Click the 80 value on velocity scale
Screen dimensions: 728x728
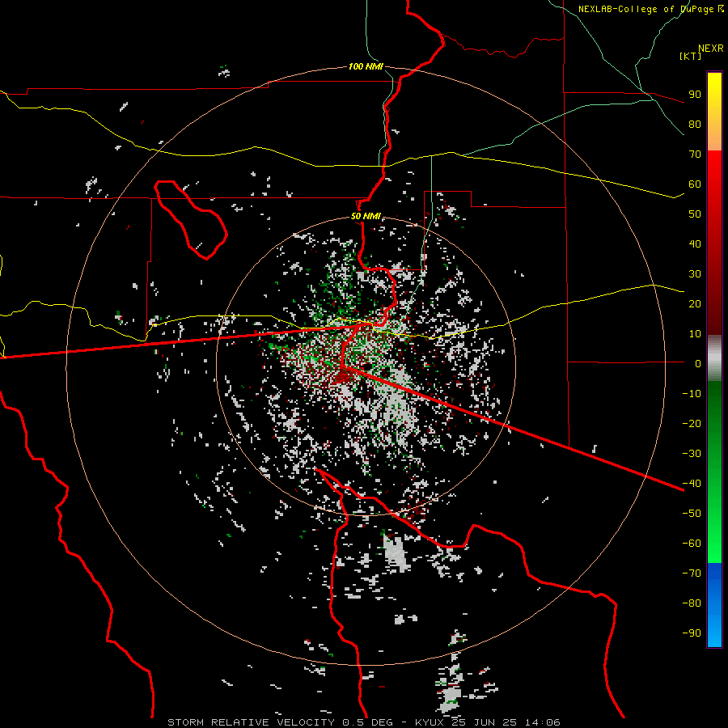695,125
